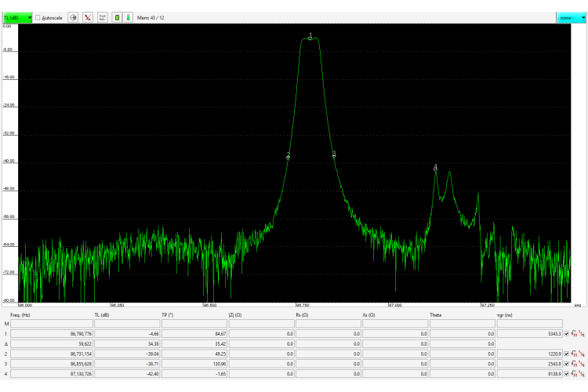Click marker 4 group delay 9138.9
Screen dimensions: 588x392
[x=529, y=374]
